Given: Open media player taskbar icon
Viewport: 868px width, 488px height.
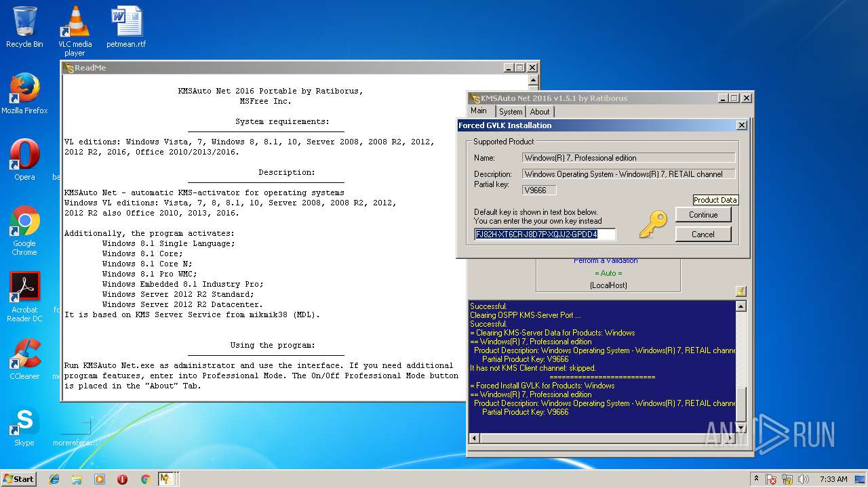Looking at the screenshot, I should tap(100, 479).
